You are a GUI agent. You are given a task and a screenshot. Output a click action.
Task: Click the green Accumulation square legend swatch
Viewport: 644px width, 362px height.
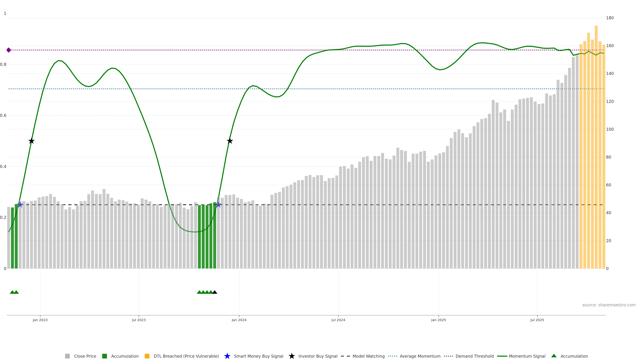[104, 356]
